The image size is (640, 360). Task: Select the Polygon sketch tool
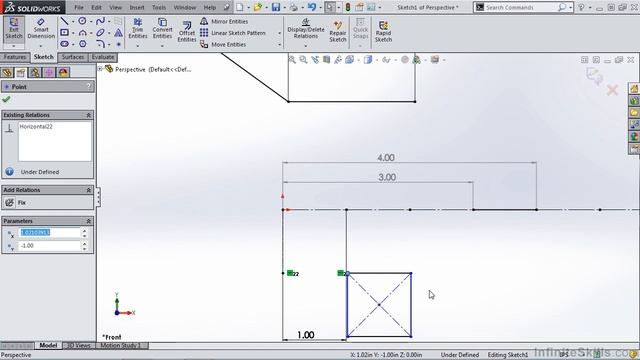pos(82,44)
